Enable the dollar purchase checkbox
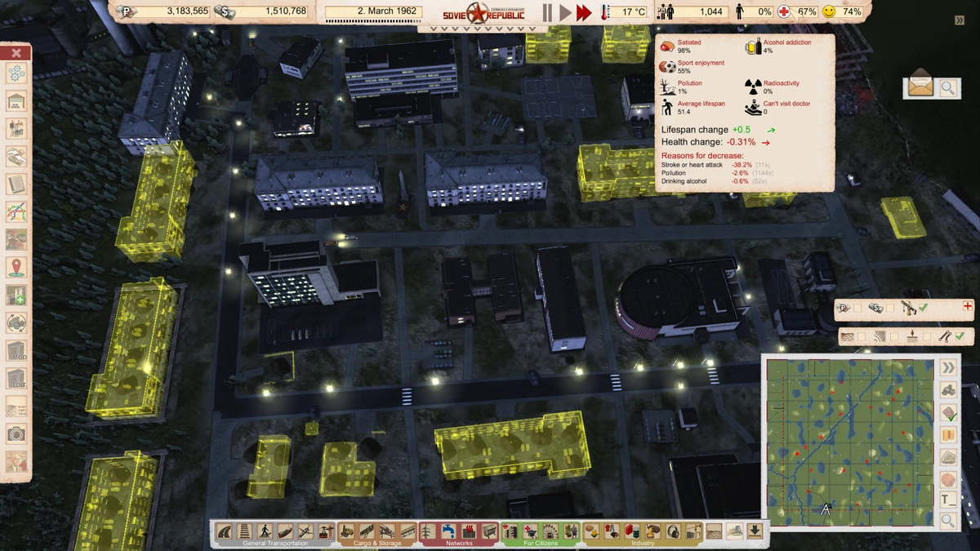The height and width of the screenshot is (551, 980). point(890,309)
